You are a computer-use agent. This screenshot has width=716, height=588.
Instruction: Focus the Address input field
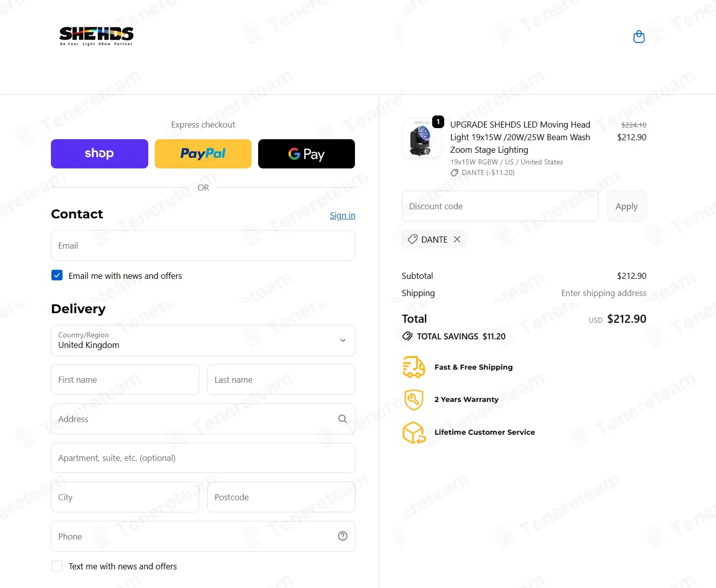click(203, 419)
